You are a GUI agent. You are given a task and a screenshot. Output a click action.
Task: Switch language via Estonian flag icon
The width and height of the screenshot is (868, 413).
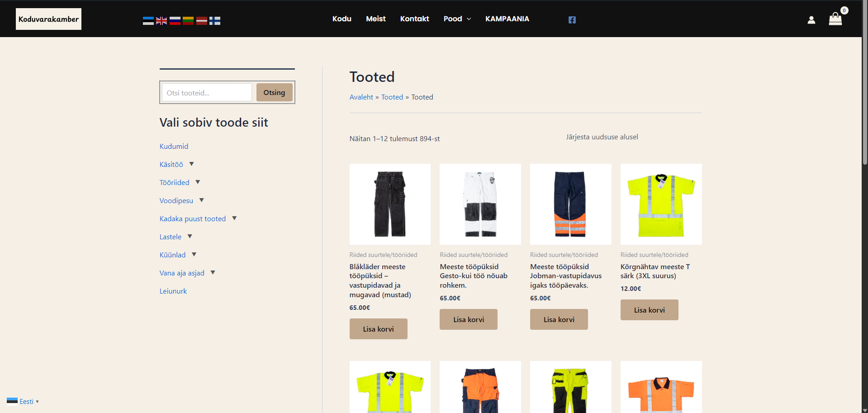148,21
